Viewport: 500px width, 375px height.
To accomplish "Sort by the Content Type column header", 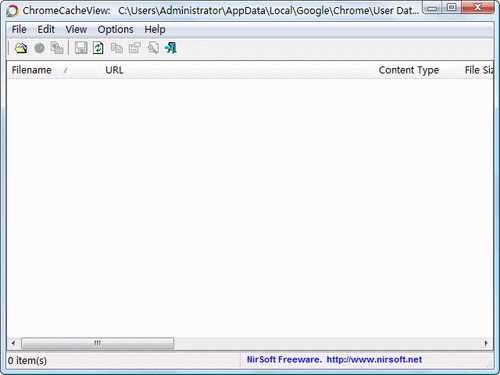I will point(416,70).
